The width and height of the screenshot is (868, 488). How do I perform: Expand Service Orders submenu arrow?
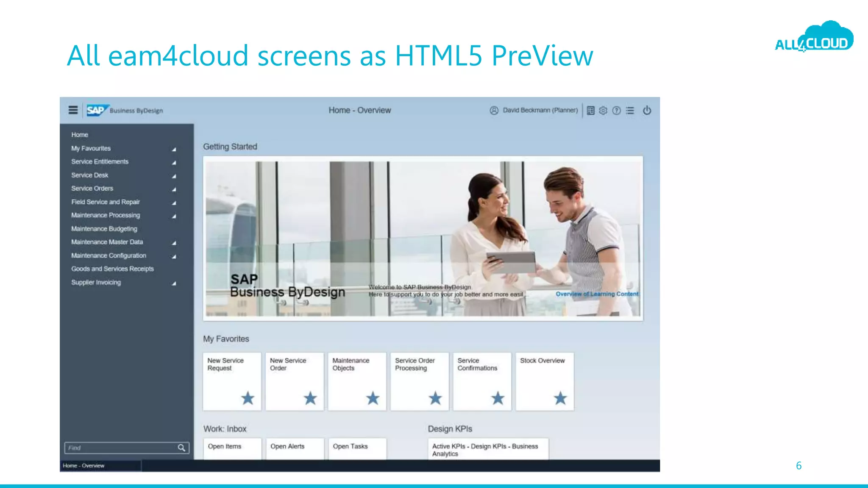pos(174,189)
